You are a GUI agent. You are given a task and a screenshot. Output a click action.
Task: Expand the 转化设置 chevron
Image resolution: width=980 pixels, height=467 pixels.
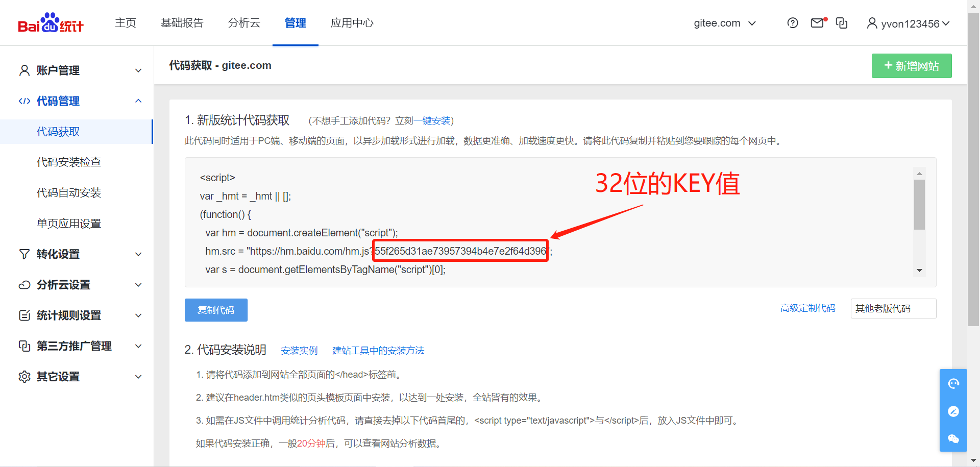tap(138, 254)
